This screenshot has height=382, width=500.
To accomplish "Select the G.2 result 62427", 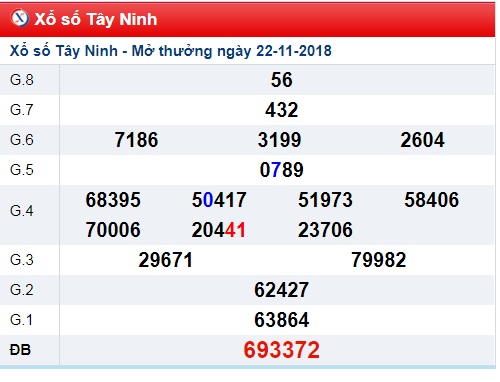I will 282,290.
